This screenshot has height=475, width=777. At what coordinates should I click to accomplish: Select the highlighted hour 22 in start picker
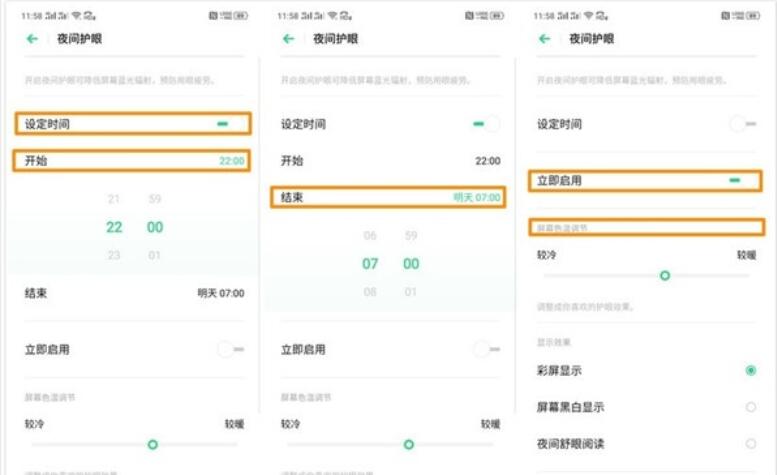click(114, 227)
